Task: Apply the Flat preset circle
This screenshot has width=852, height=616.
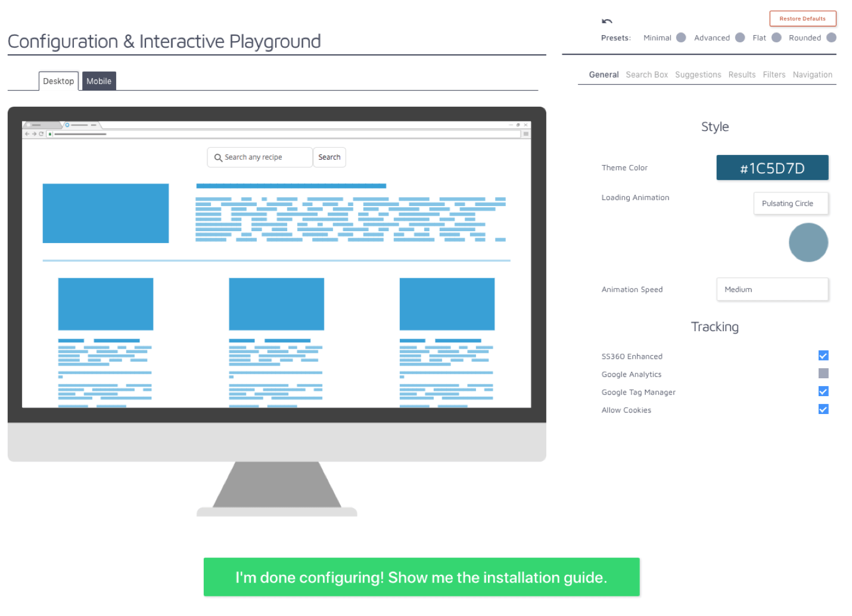Action: point(776,37)
